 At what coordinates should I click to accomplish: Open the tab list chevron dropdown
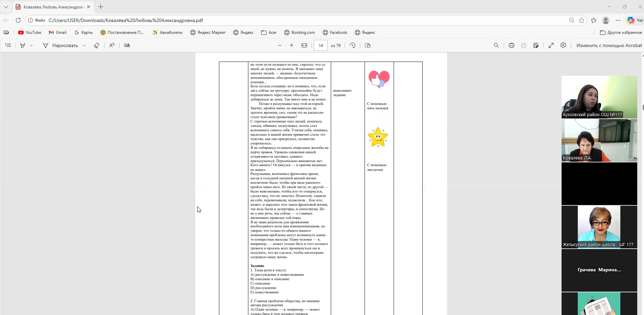pyautogui.click(x=6, y=7)
